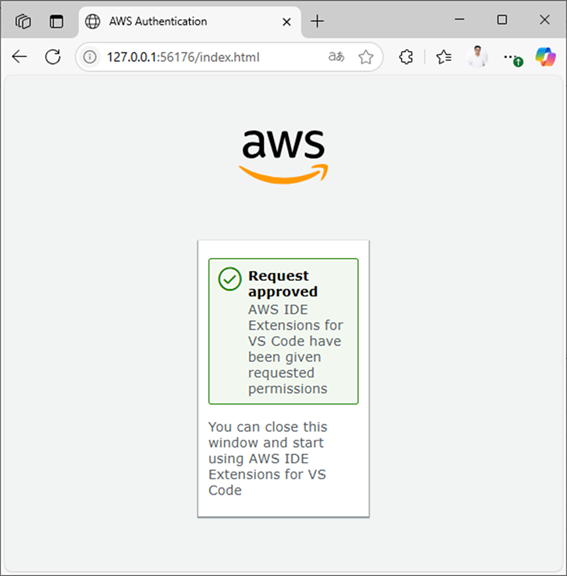Add page to favorites with the star icon
This screenshot has height=576, width=567.
click(366, 57)
